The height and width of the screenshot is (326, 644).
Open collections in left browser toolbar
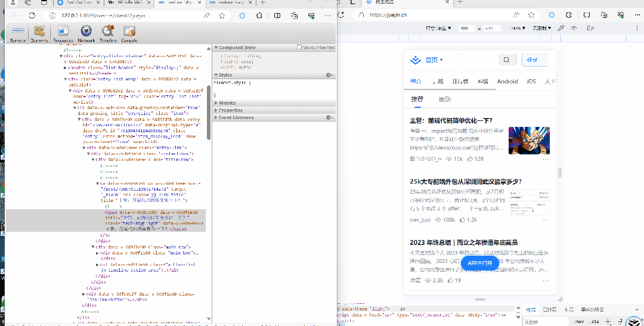295,15
